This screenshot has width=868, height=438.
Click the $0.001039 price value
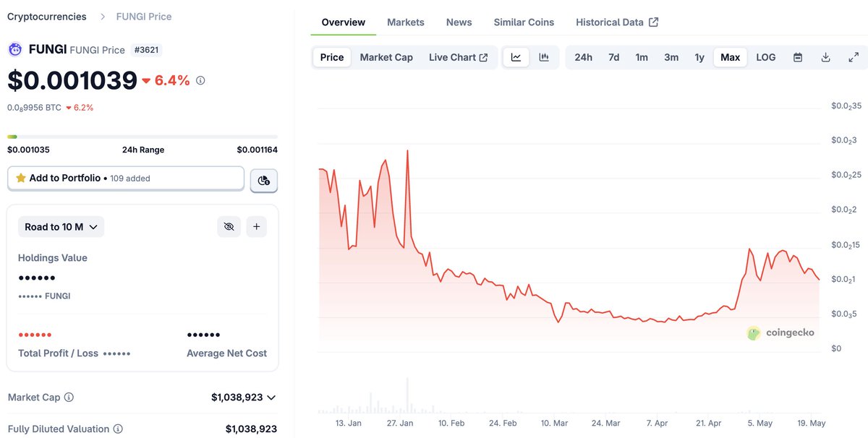[x=72, y=80]
